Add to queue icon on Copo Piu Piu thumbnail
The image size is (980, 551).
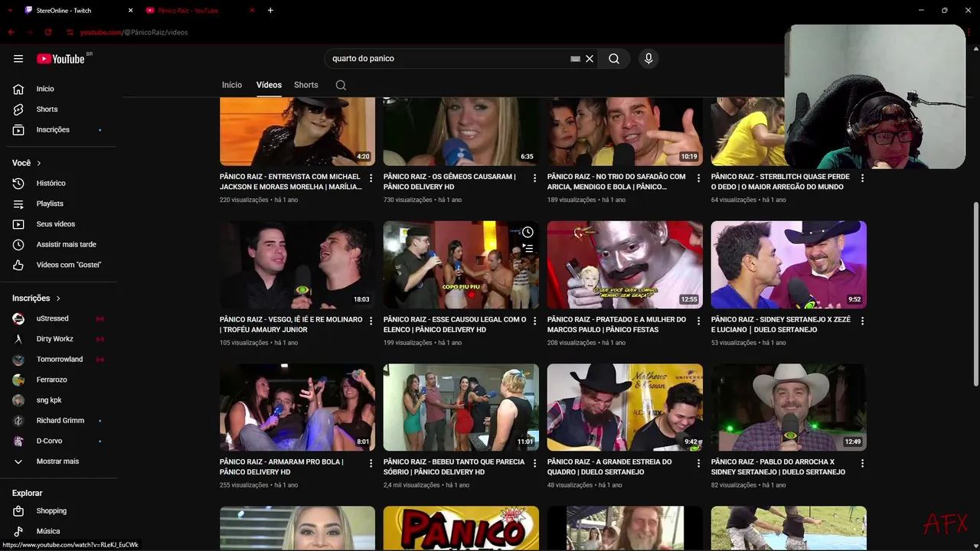[x=528, y=249]
